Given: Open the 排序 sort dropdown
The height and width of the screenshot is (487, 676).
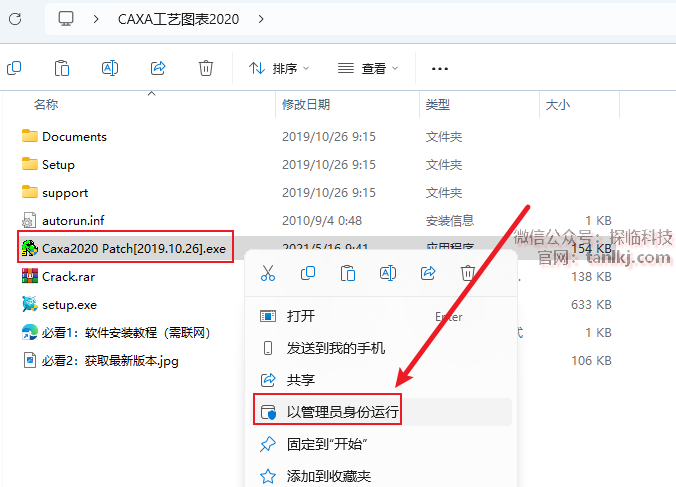Looking at the screenshot, I should 279,68.
